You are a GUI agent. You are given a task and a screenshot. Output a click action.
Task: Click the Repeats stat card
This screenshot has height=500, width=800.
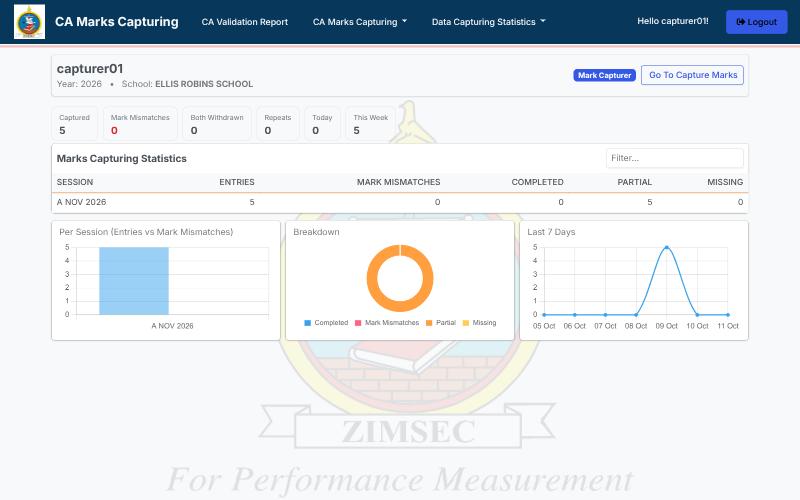pos(278,124)
